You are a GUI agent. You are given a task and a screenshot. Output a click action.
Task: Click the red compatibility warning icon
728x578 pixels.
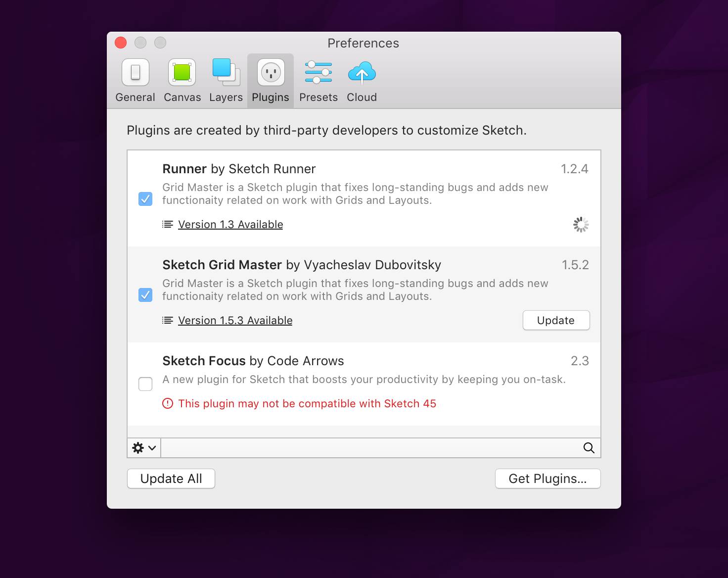coord(168,403)
